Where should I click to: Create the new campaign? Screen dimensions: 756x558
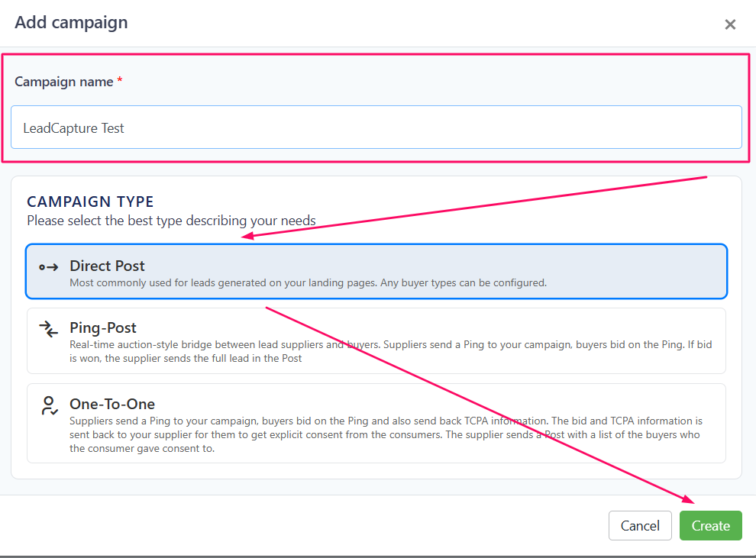tap(711, 525)
